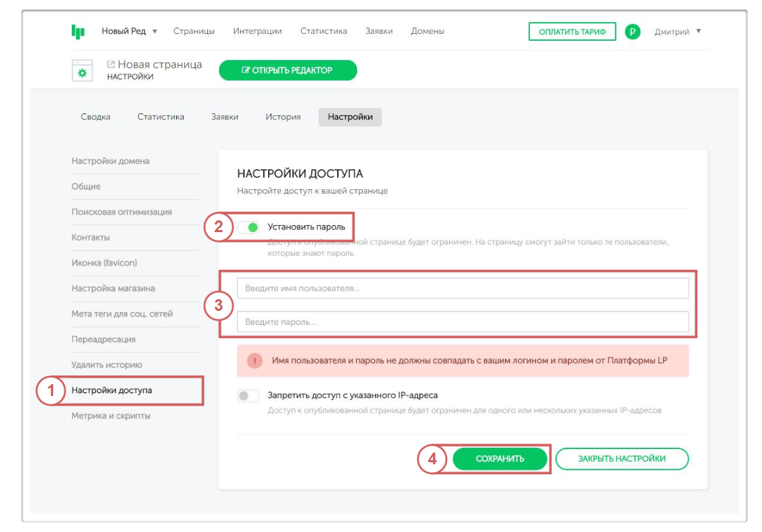This screenshot has height=532, width=762.
Task: Click into the Введите пароль field
Action: [x=462, y=322]
